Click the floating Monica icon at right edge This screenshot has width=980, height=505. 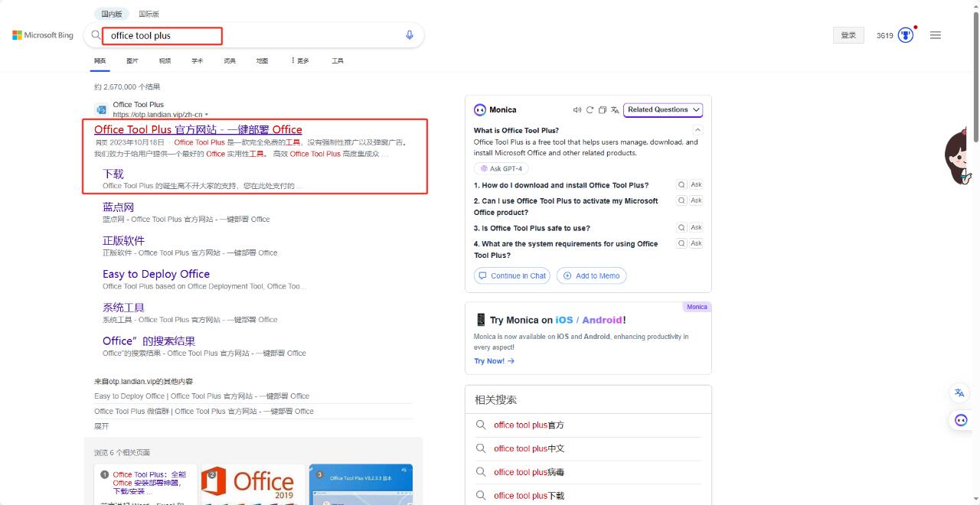(961, 420)
